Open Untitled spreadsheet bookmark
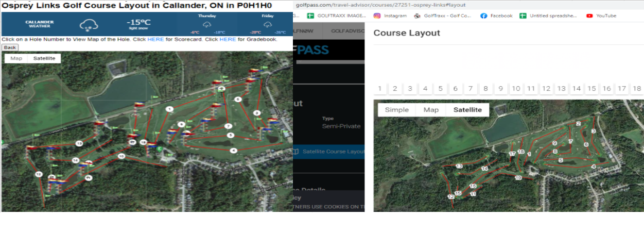 pyautogui.click(x=549, y=15)
